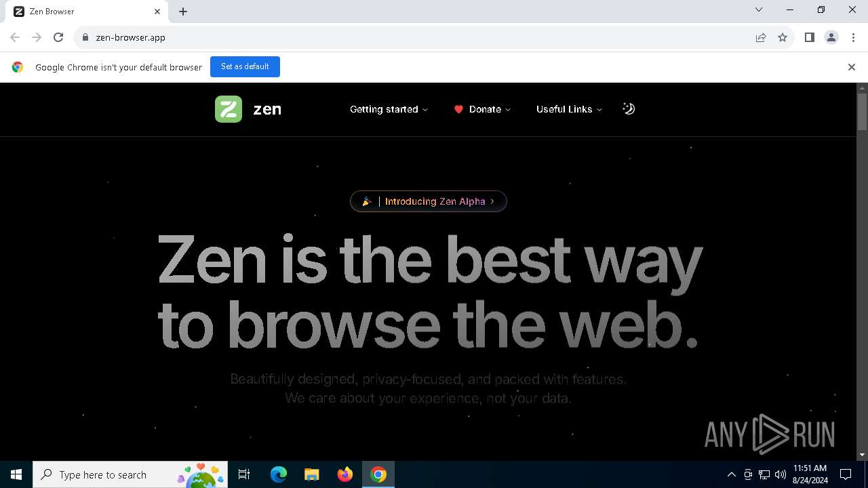
Task: Open Chrome three-dot menu
Action: pos(853,37)
